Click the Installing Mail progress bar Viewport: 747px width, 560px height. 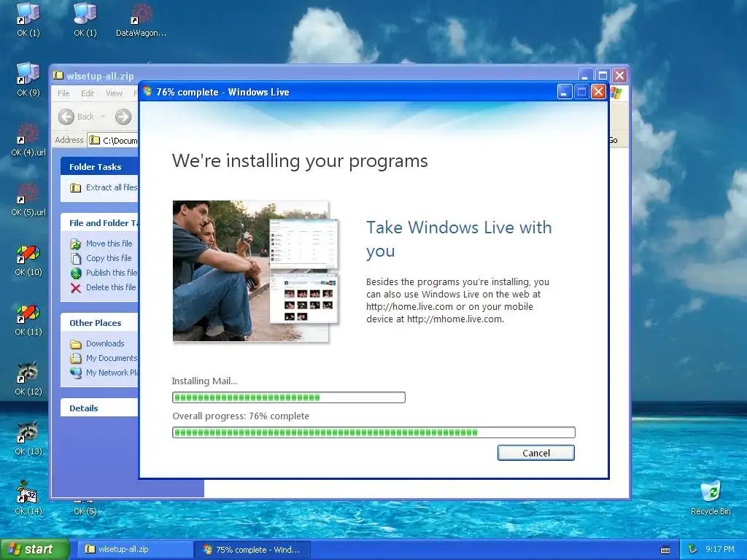289,397
